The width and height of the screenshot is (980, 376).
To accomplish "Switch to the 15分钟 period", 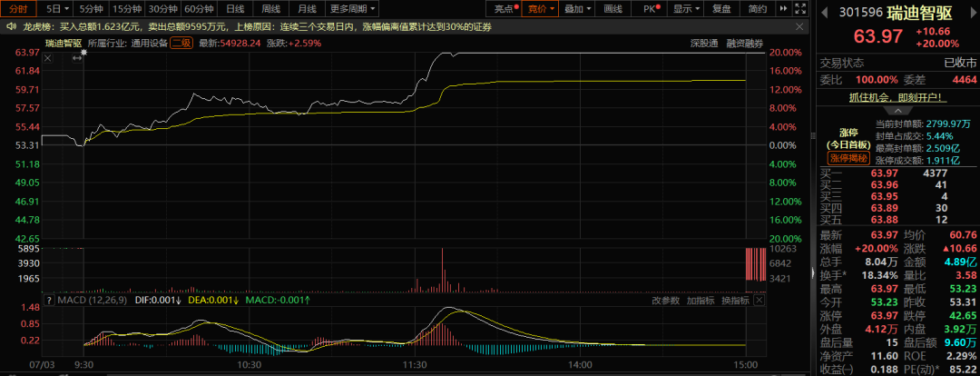I will [126, 9].
